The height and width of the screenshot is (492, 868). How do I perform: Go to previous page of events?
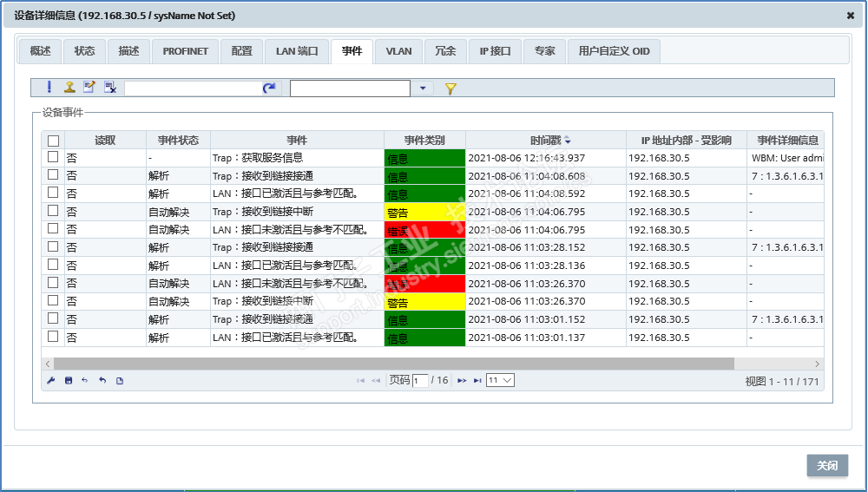(x=376, y=381)
